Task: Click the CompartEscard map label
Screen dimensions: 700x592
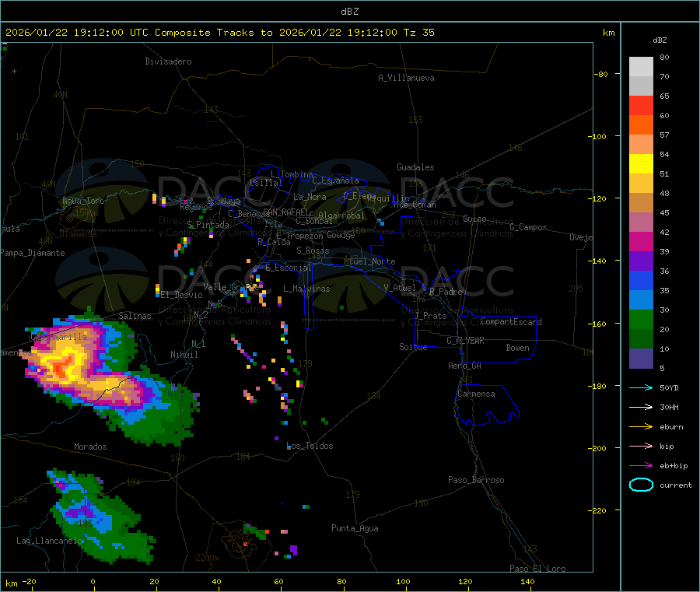Action: tap(512, 322)
